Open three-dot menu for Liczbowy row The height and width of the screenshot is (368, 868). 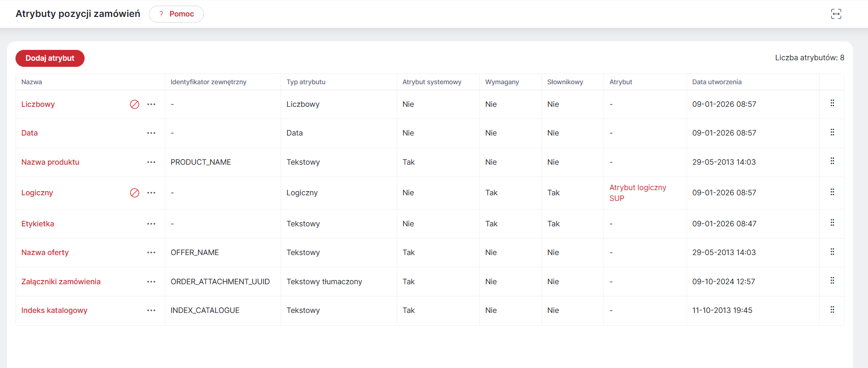151,104
